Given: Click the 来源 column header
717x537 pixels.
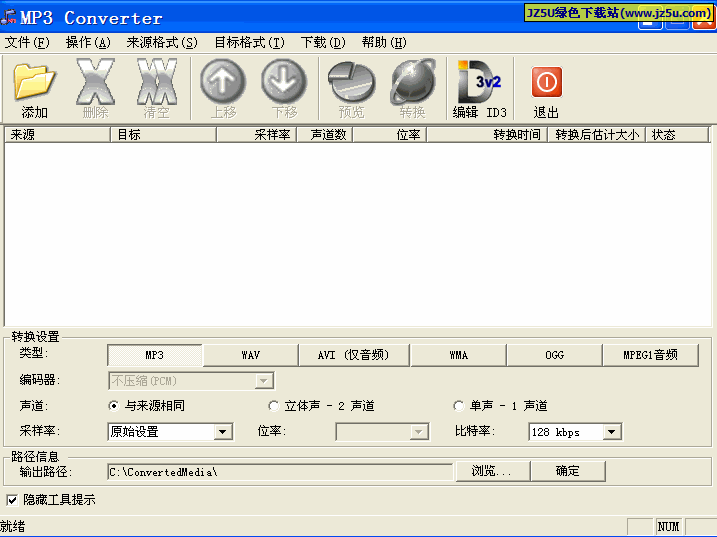Looking at the screenshot, I should [58, 135].
